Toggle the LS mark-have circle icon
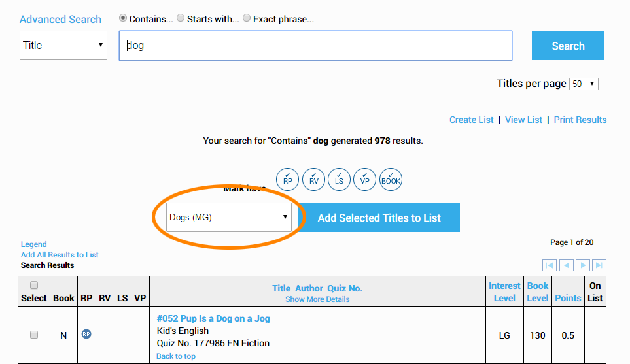The width and height of the screenshot is (630, 364). point(339,180)
